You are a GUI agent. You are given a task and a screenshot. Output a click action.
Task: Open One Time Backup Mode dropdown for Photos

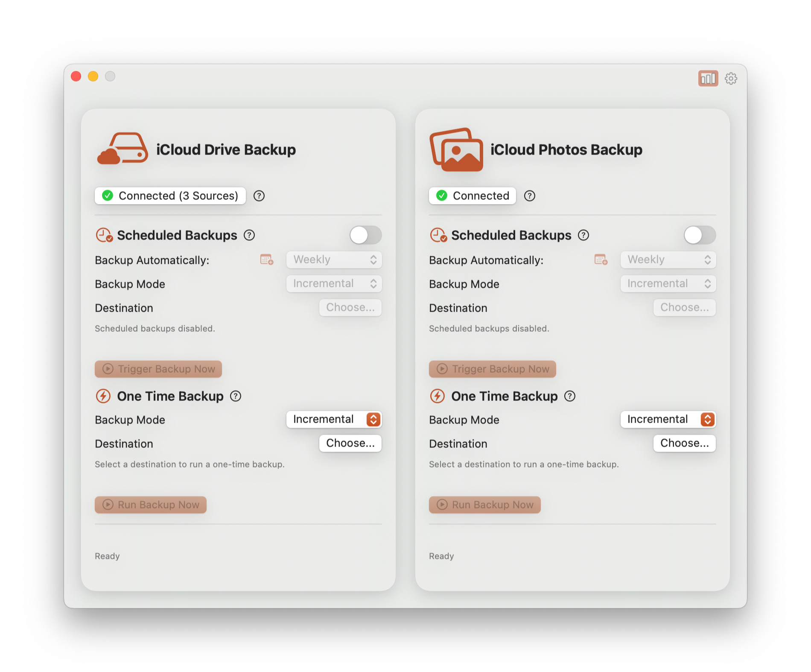668,419
